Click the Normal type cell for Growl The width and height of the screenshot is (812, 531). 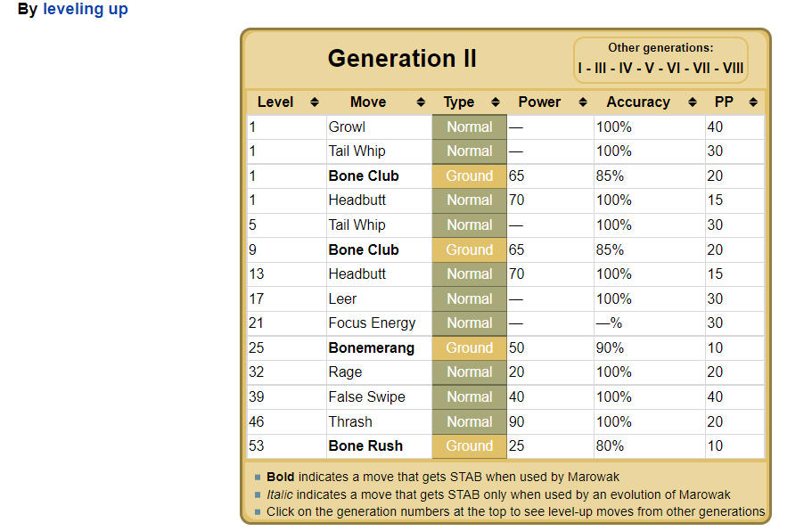tap(469, 127)
